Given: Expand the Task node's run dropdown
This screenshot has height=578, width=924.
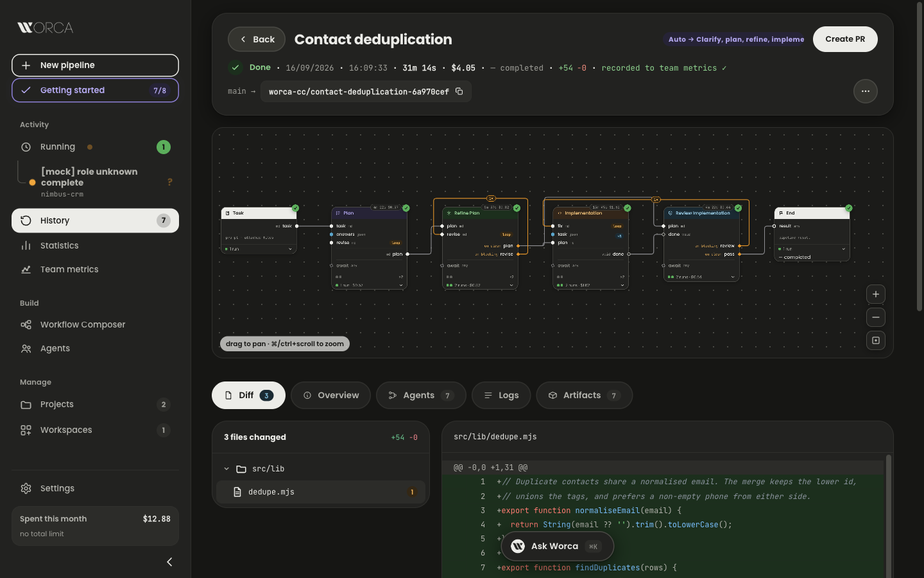Looking at the screenshot, I should (x=290, y=249).
